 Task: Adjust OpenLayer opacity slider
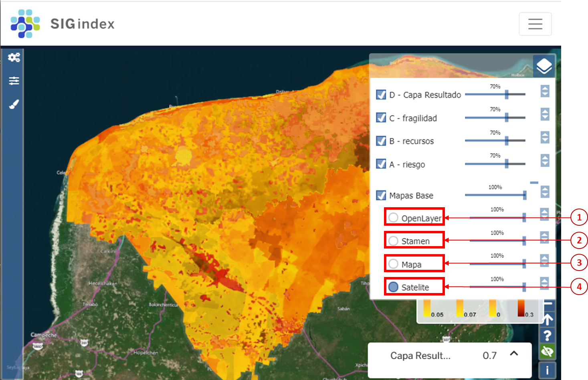coord(498,218)
